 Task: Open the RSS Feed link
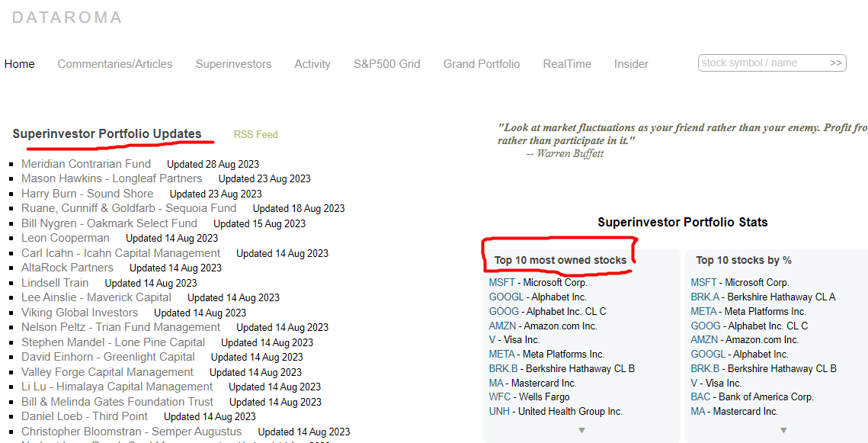click(256, 134)
